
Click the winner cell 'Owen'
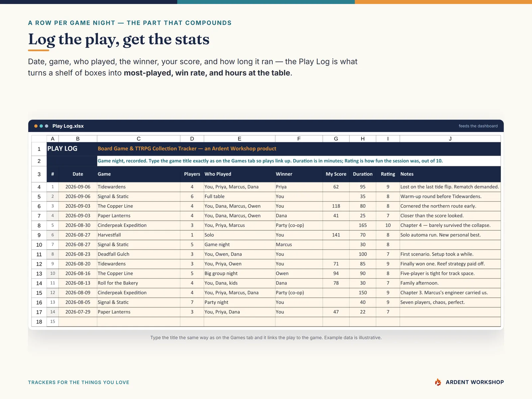pyautogui.click(x=299, y=273)
